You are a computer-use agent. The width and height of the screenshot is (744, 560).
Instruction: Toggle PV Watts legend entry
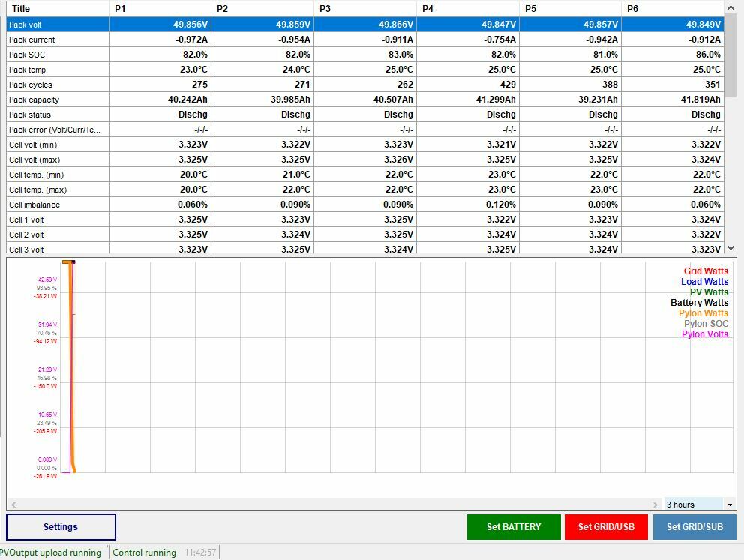click(x=709, y=292)
